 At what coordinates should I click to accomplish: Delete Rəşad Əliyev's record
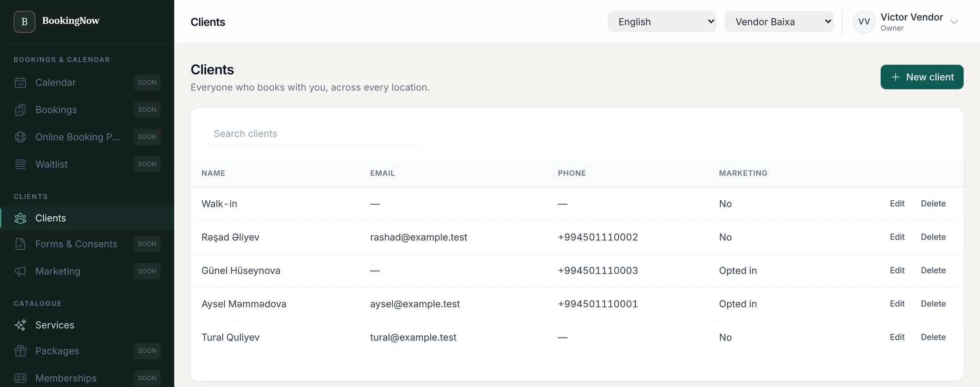point(933,237)
